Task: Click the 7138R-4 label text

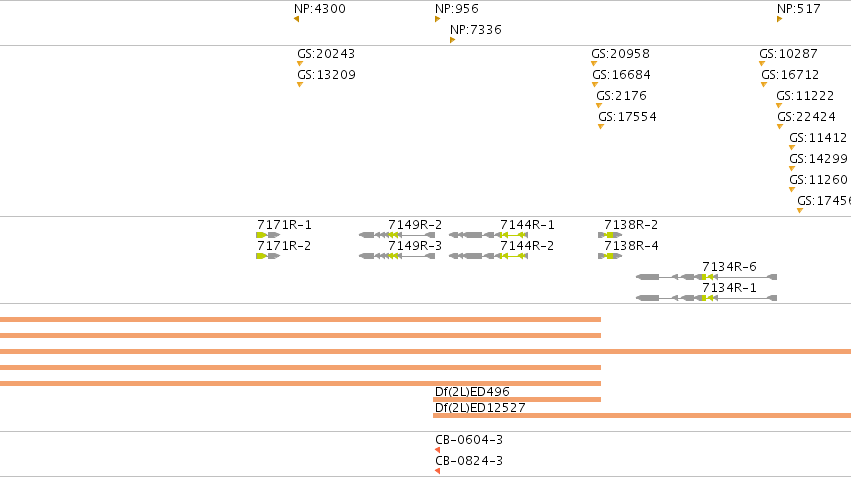Action: point(631,246)
